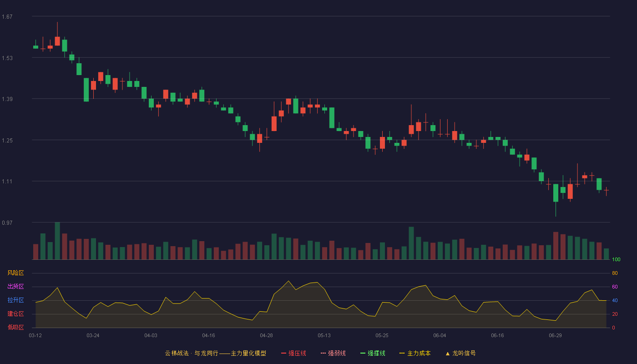This screenshot has width=637, height=364.
Task: Click the 05-25 date label
Action: [x=382, y=335]
